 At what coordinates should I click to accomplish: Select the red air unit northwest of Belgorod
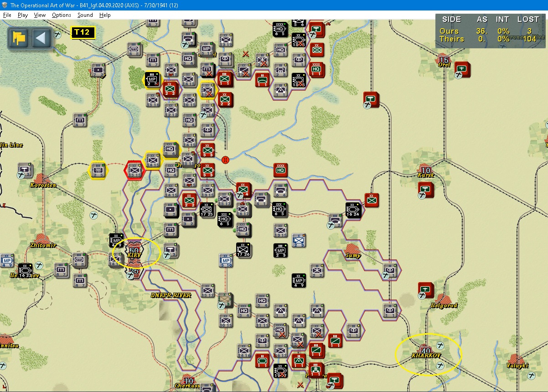[x=426, y=290]
